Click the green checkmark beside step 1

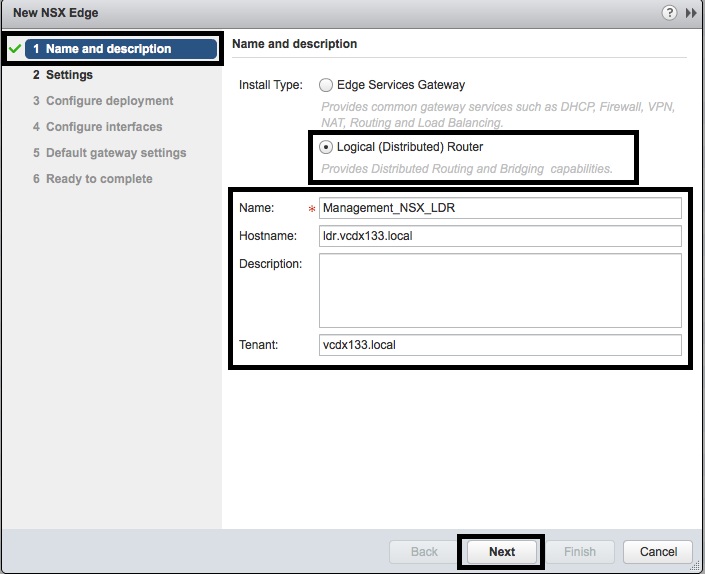pyautogui.click(x=15, y=49)
